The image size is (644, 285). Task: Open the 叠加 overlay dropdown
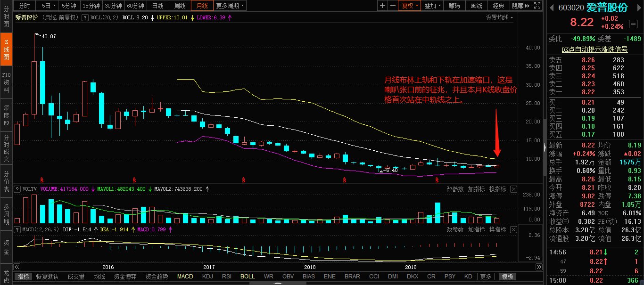(431, 6)
